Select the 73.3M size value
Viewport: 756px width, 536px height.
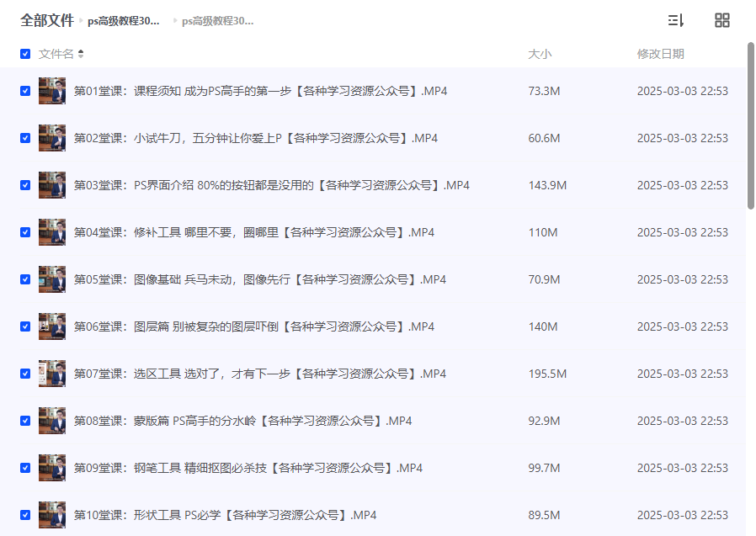[545, 91]
